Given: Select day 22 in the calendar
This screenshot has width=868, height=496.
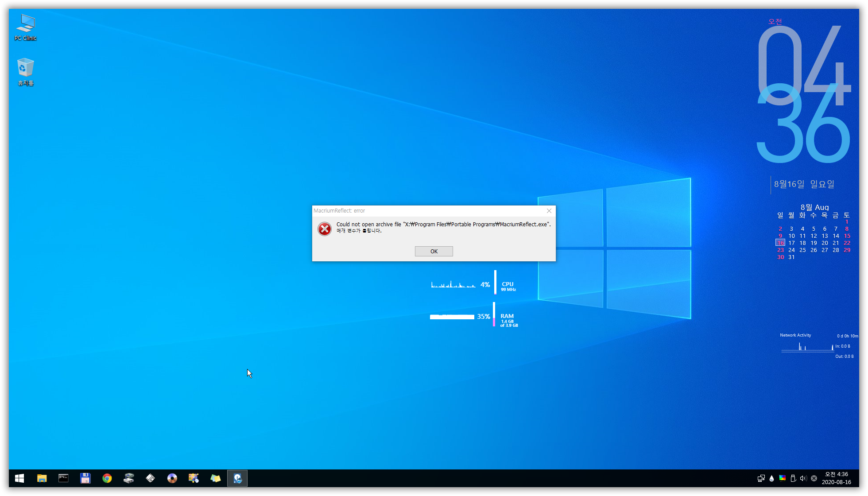Looking at the screenshot, I should (847, 243).
